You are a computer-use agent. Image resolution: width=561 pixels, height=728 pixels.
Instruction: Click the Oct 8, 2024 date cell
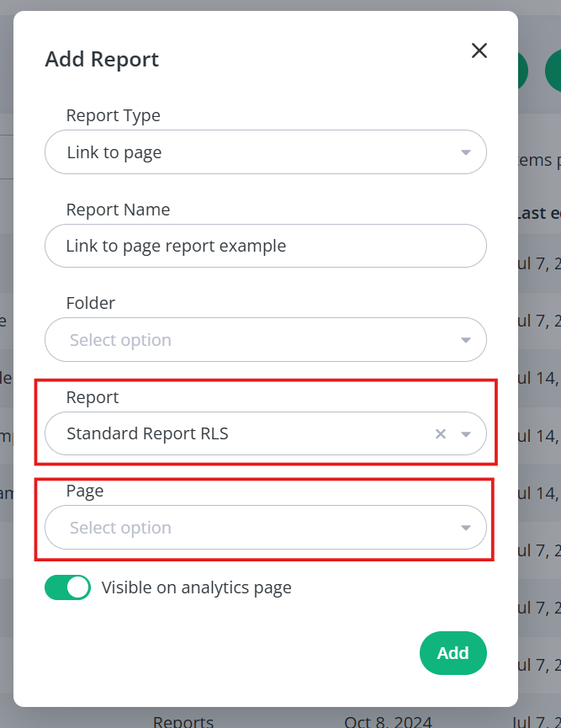coord(388,721)
